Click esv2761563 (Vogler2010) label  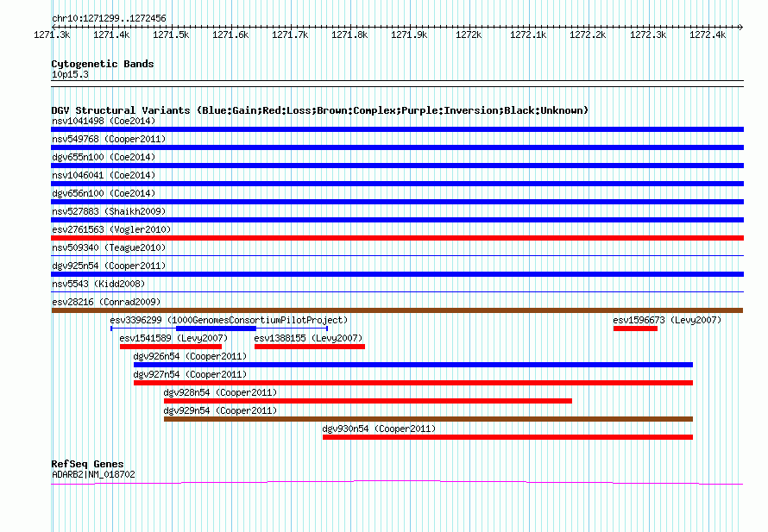tap(111, 229)
